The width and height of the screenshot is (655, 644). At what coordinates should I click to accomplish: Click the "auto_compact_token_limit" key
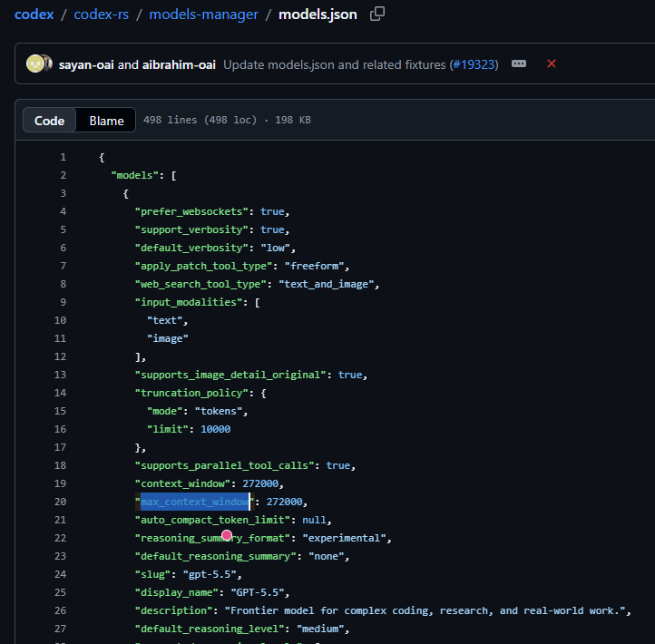pyautogui.click(x=212, y=520)
